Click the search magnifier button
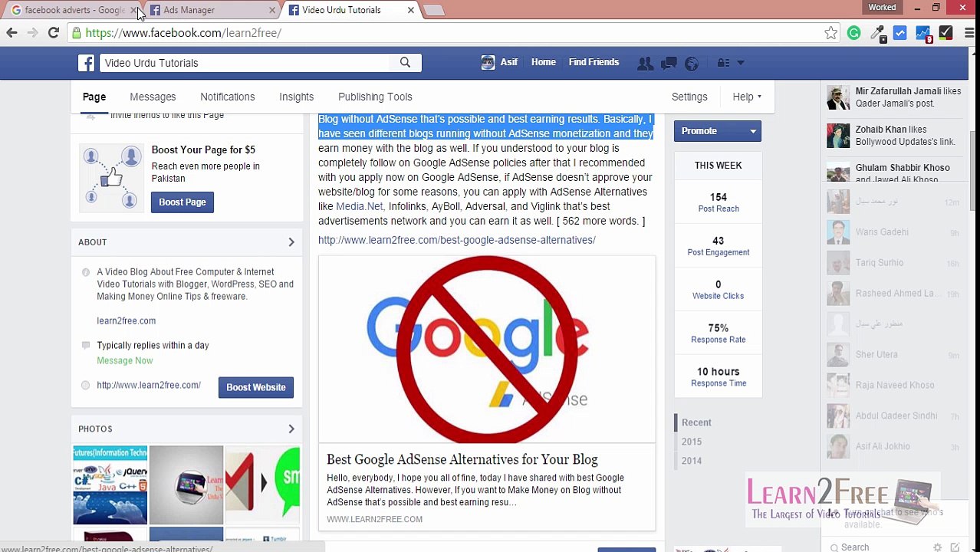The height and width of the screenshot is (552, 980). pyautogui.click(x=405, y=63)
